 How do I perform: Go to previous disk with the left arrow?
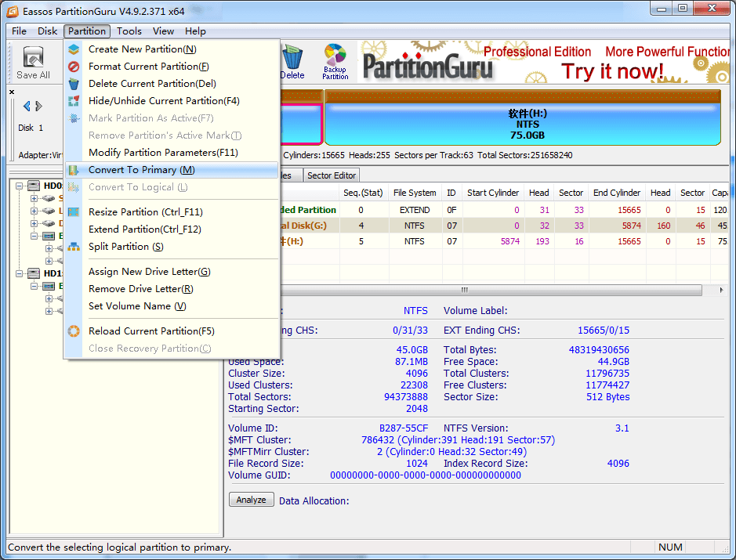27,107
